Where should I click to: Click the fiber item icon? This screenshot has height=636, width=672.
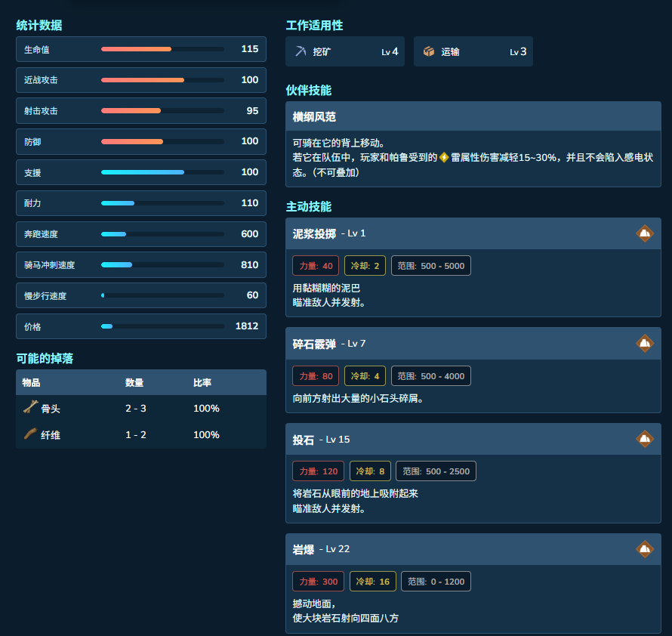point(30,434)
